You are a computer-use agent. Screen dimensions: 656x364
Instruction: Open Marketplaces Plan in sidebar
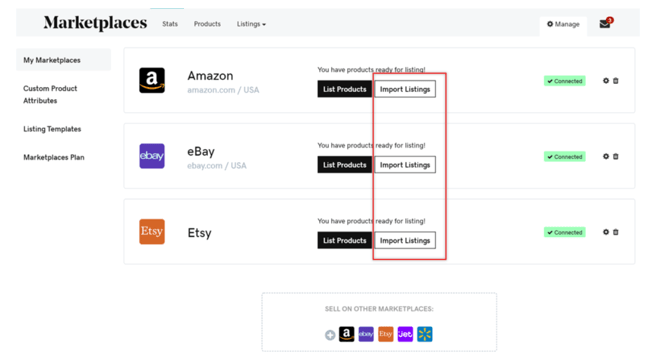[x=54, y=157]
